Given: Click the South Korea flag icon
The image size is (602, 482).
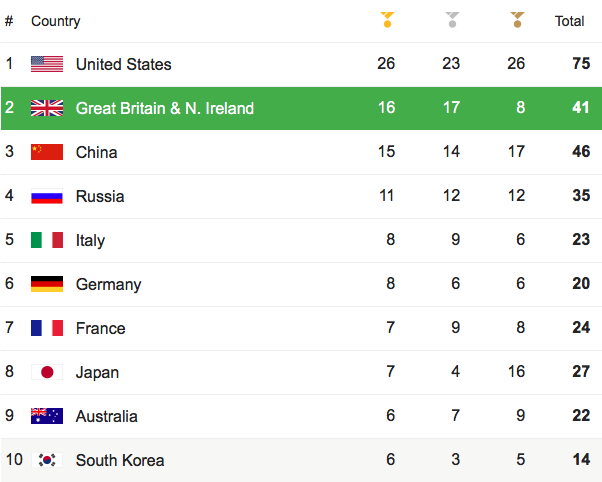Looking at the screenshot, I should pos(47,460).
